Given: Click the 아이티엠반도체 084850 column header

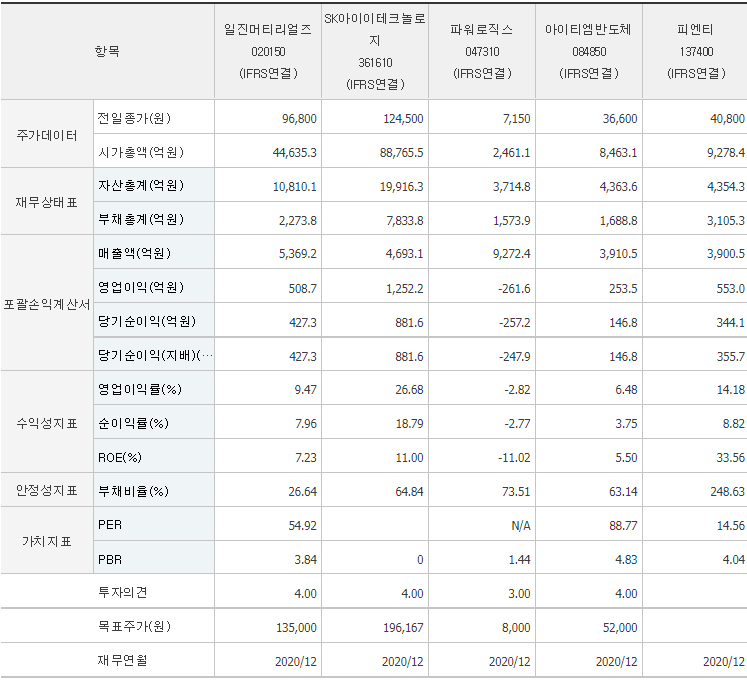Looking at the screenshot, I should pyautogui.click(x=589, y=51).
